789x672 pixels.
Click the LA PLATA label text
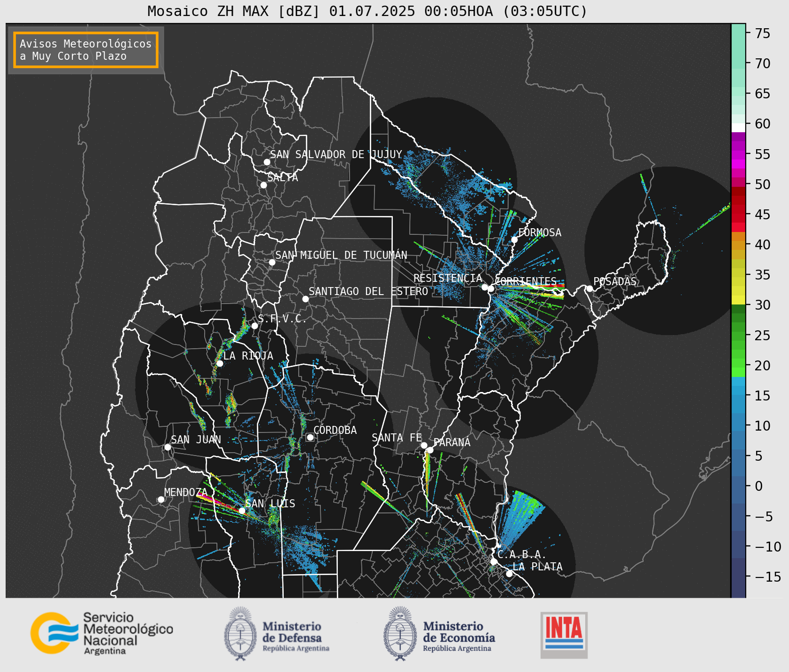(x=537, y=567)
